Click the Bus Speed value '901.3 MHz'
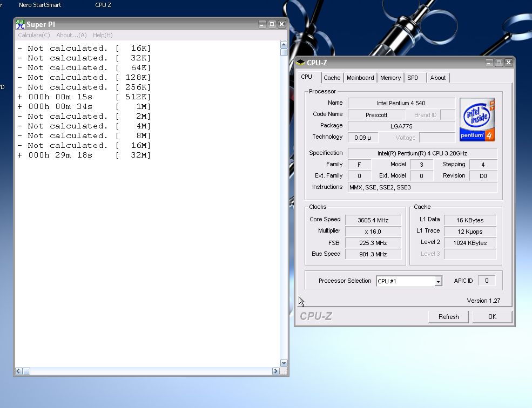Image resolution: width=532 pixels, height=408 pixels. click(x=373, y=254)
